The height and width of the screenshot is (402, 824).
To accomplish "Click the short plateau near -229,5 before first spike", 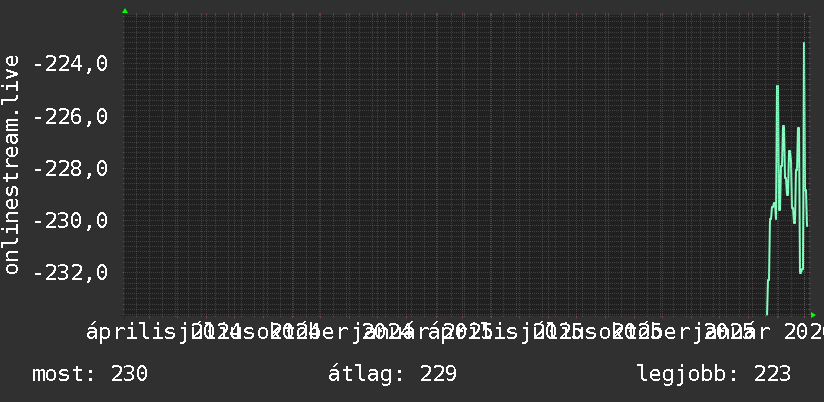I will click(773, 206).
